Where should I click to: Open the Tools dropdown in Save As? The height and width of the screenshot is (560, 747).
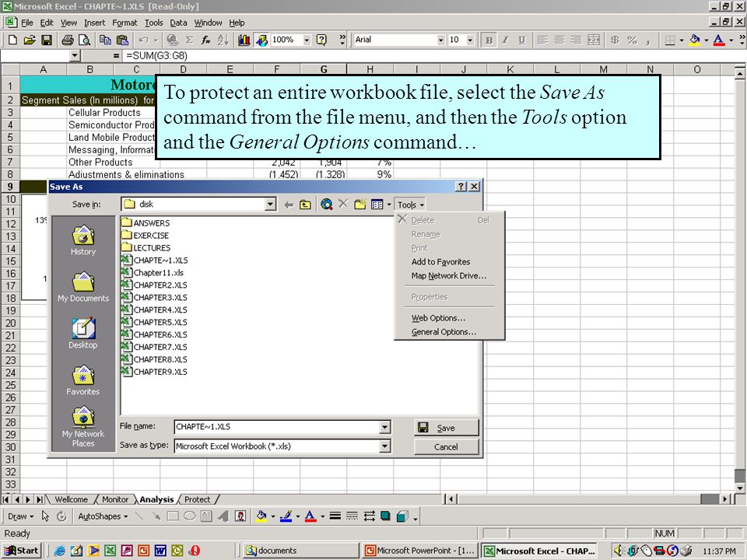point(411,205)
